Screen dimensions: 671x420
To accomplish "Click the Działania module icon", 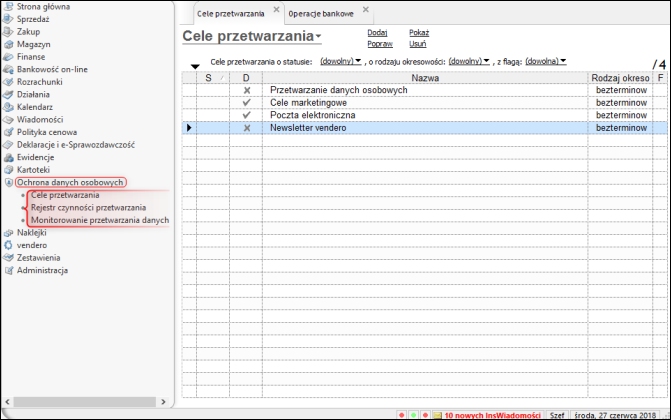I will pos(8,94).
